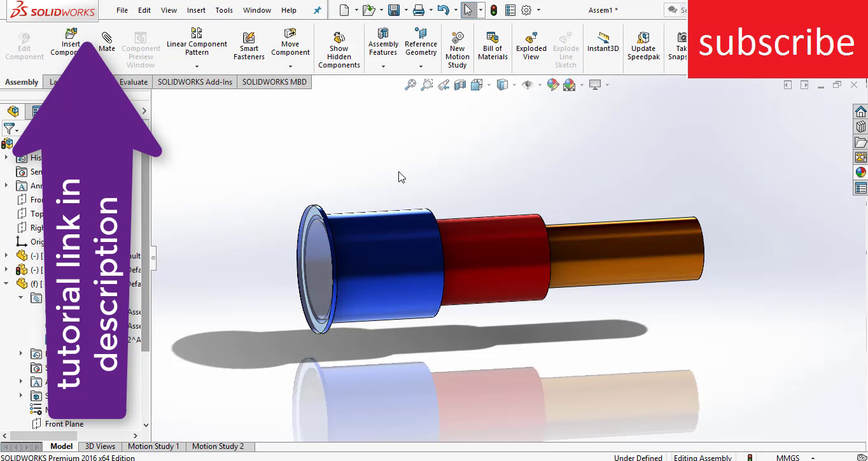Click Zoom to Fit magnifier icon
This screenshot has width=868, height=461.
click(410, 85)
